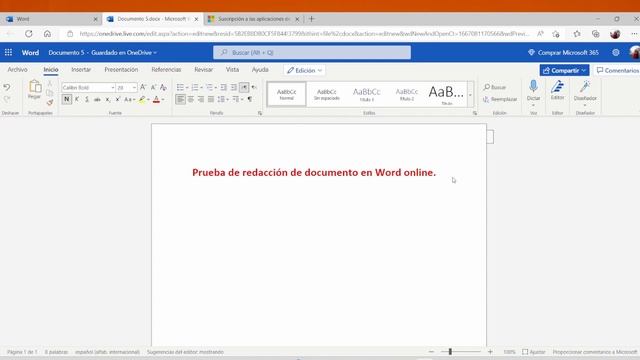640x360 pixels.
Task: Apply yellow text highlight color
Action: 142,99
